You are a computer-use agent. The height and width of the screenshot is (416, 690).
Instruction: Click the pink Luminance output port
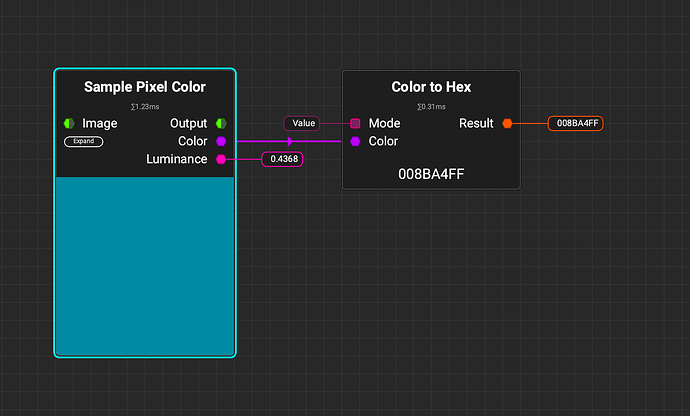[221, 159]
